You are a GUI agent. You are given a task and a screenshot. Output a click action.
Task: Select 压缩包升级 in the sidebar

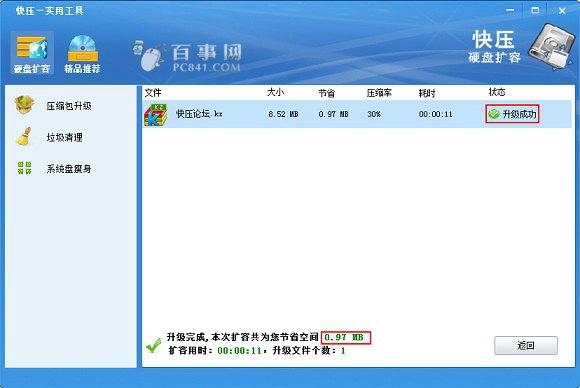click(69, 106)
